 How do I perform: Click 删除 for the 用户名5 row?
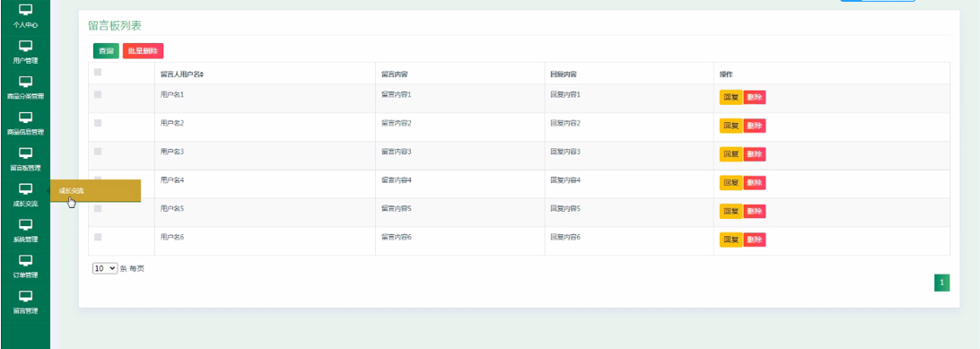tap(755, 211)
